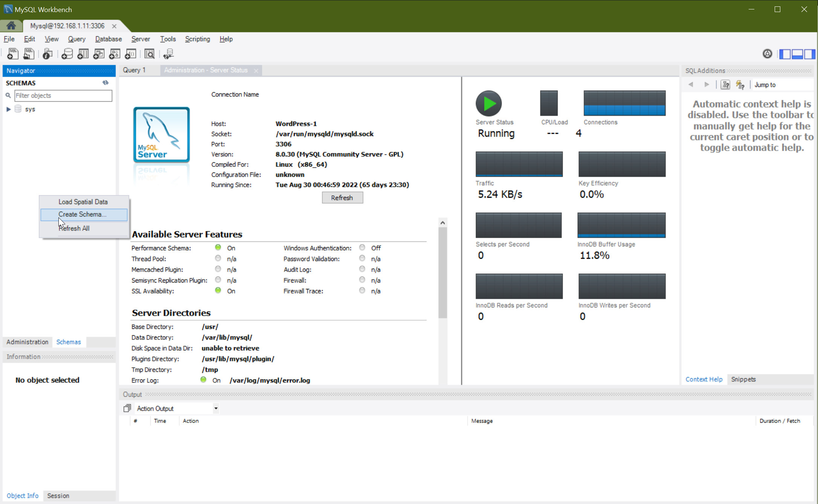This screenshot has width=818, height=504.
Task: Click the Refresh button under server info
Action: click(342, 198)
